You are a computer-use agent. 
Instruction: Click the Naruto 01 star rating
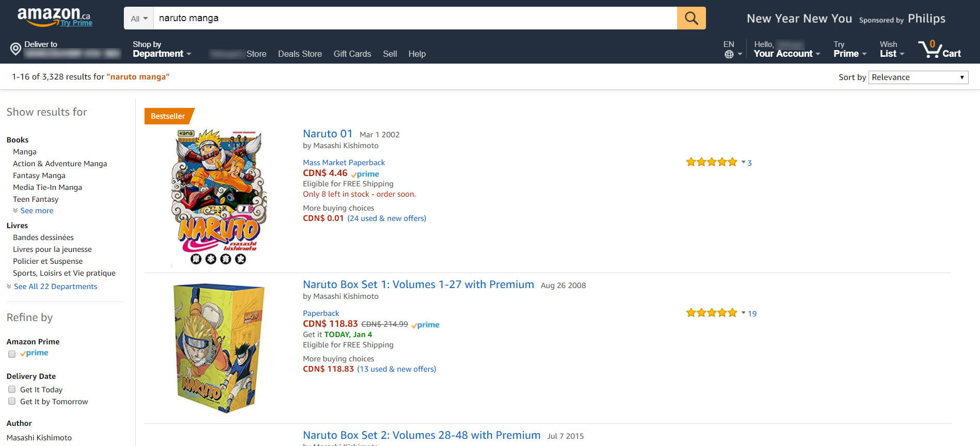[x=712, y=162]
